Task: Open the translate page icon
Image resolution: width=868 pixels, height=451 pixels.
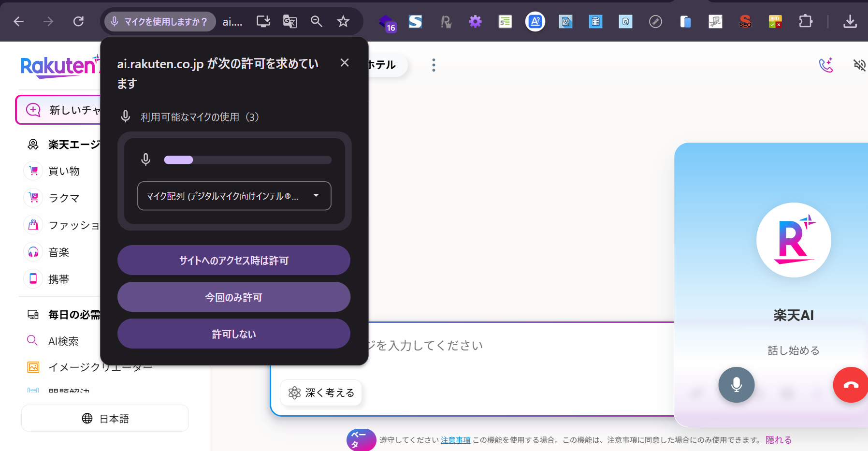Action: click(x=290, y=21)
